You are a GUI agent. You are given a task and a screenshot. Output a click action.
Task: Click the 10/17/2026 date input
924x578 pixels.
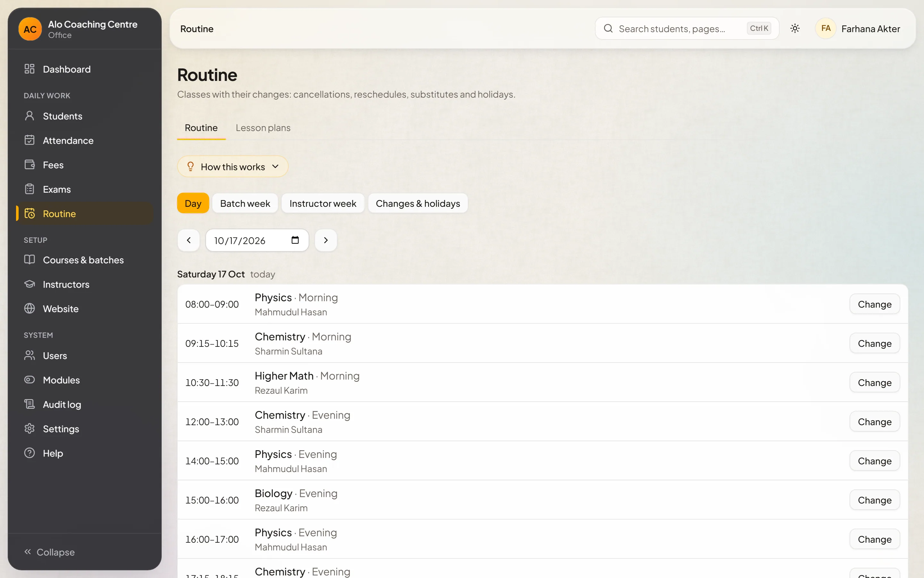click(257, 240)
